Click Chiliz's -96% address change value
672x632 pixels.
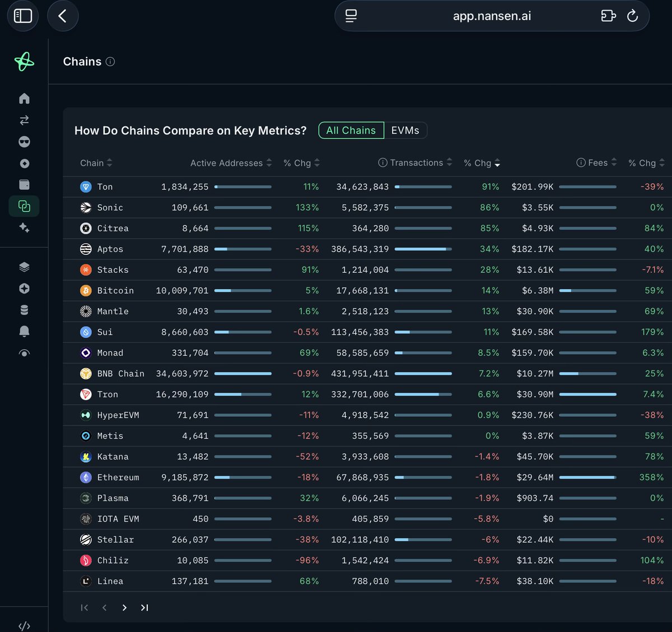pos(307,560)
